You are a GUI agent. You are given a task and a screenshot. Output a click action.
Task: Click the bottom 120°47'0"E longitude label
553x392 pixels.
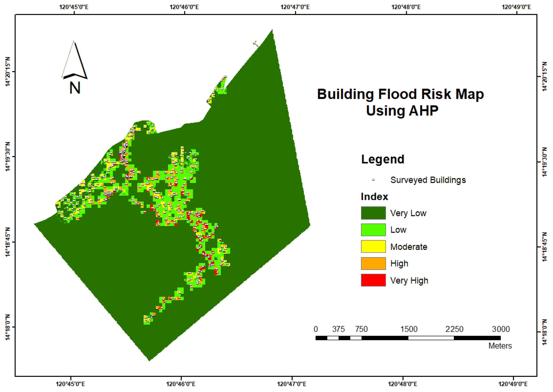click(x=291, y=384)
